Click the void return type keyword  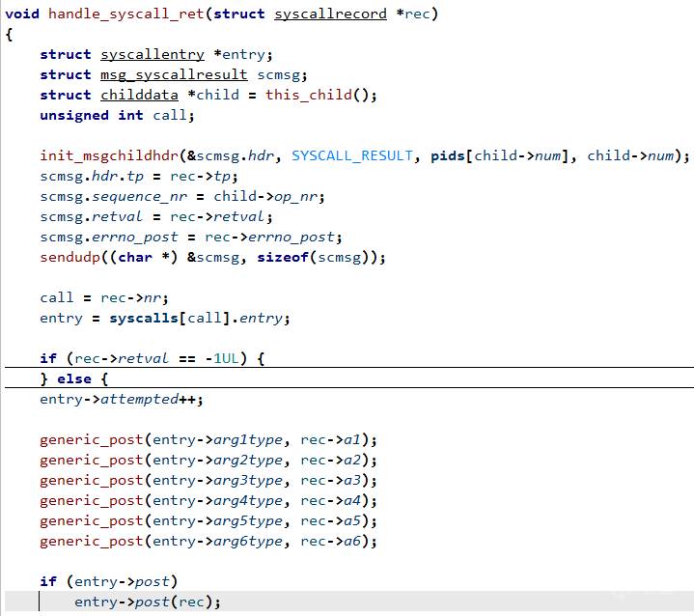(x=22, y=14)
